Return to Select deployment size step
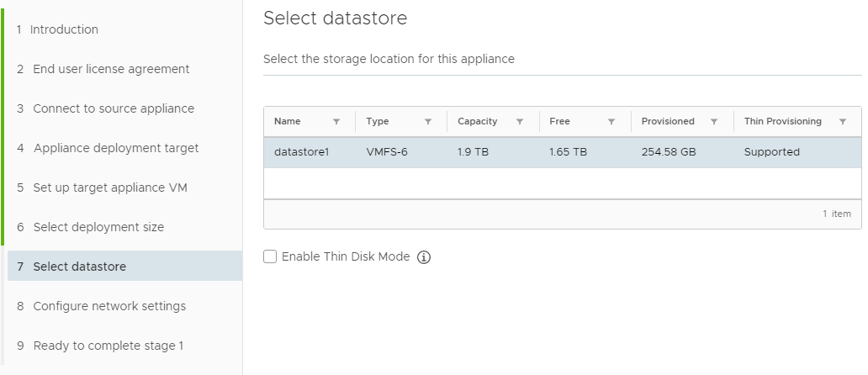 coord(90,227)
